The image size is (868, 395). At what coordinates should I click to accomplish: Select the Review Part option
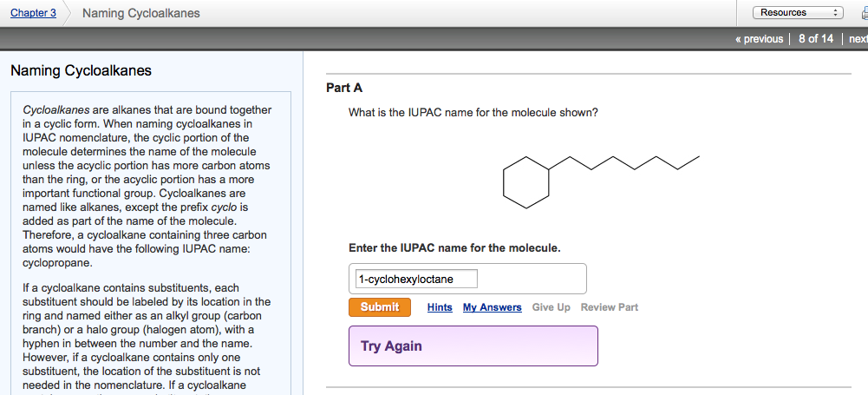click(x=609, y=307)
